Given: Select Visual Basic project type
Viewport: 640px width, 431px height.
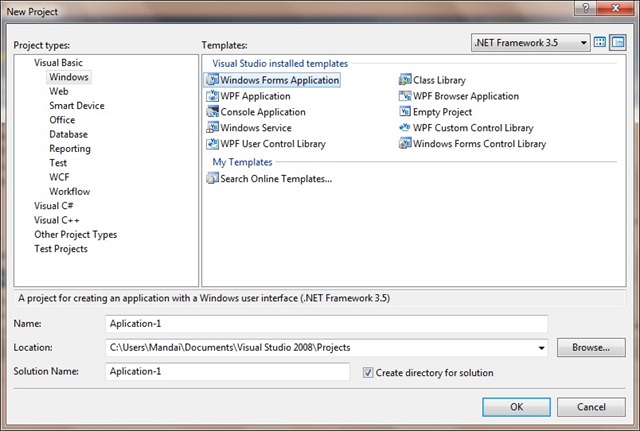Looking at the screenshot, I should (x=58, y=62).
